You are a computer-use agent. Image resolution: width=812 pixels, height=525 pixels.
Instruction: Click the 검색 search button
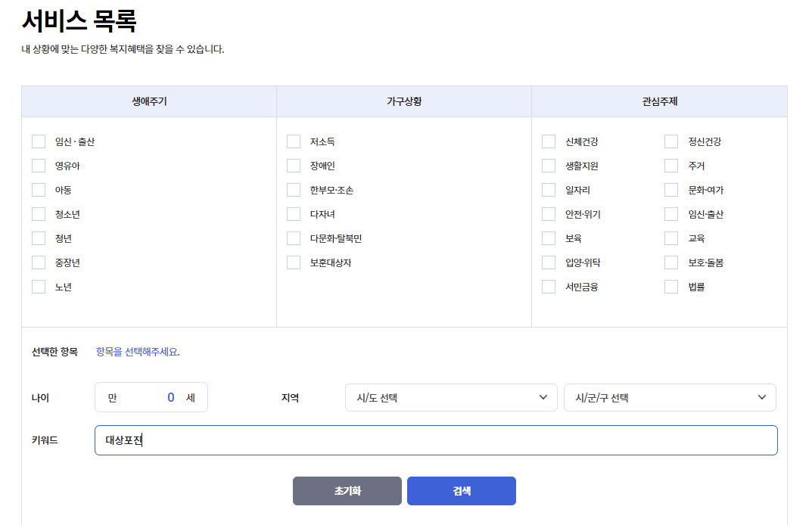462,491
